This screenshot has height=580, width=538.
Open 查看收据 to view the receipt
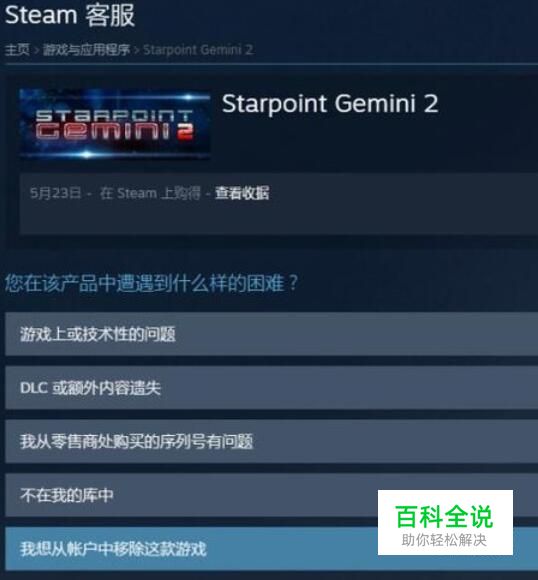(x=242, y=193)
